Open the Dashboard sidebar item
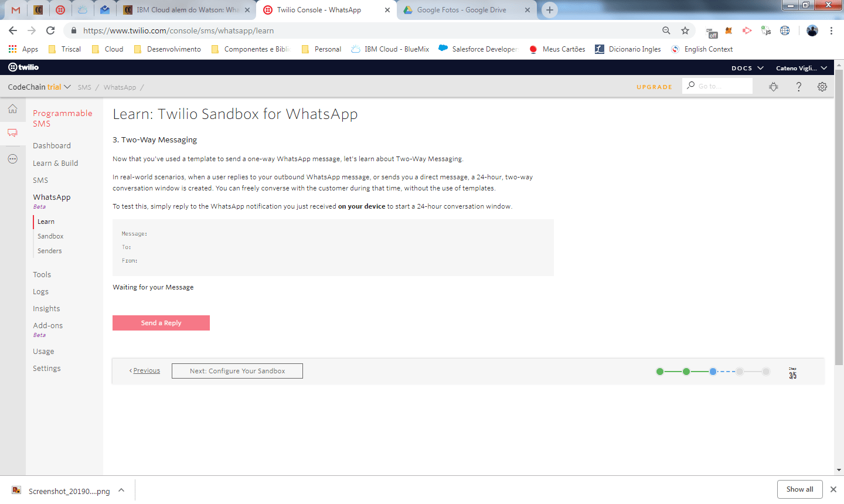 (x=52, y=145)
